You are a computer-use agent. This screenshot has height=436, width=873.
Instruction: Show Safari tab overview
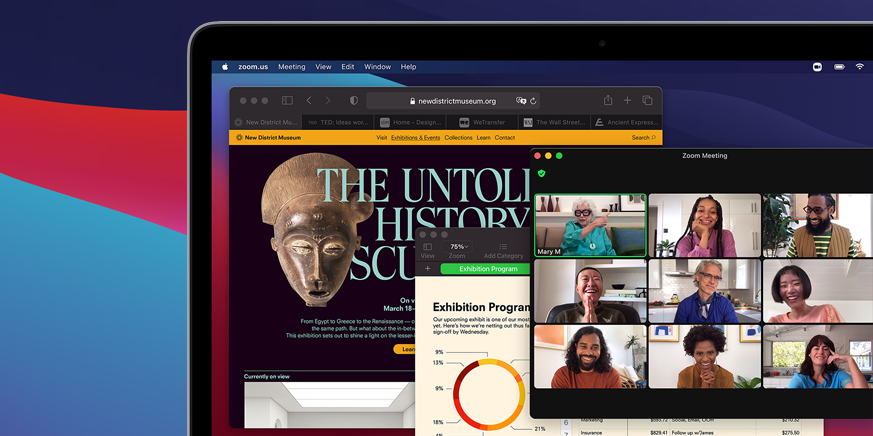[x=647, y=101]
